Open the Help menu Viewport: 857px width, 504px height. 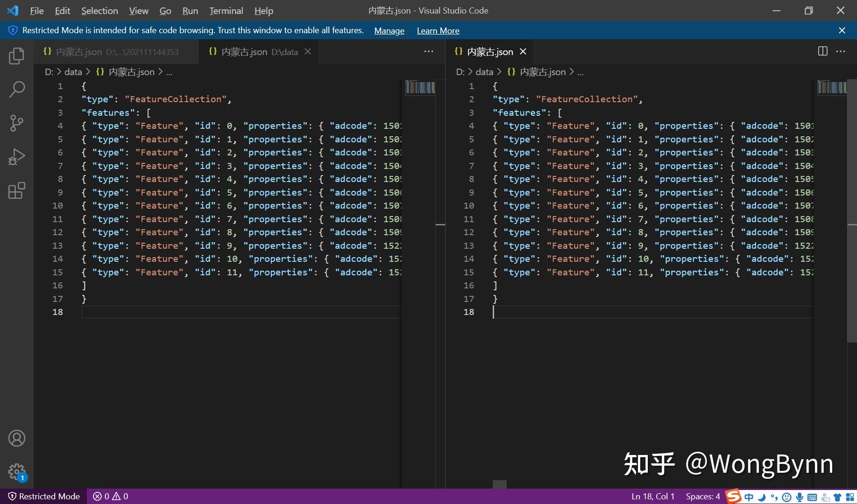coord(263,11)
